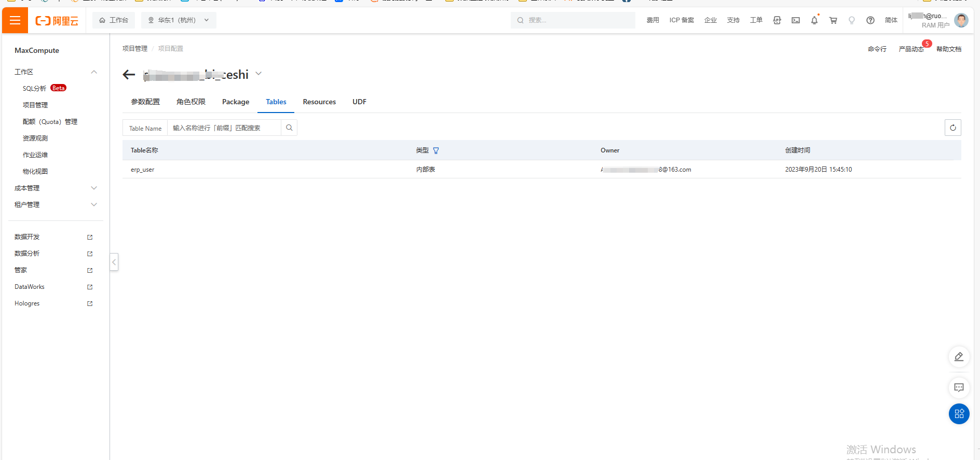Open SQL分析 Beta page

[45, 88]
